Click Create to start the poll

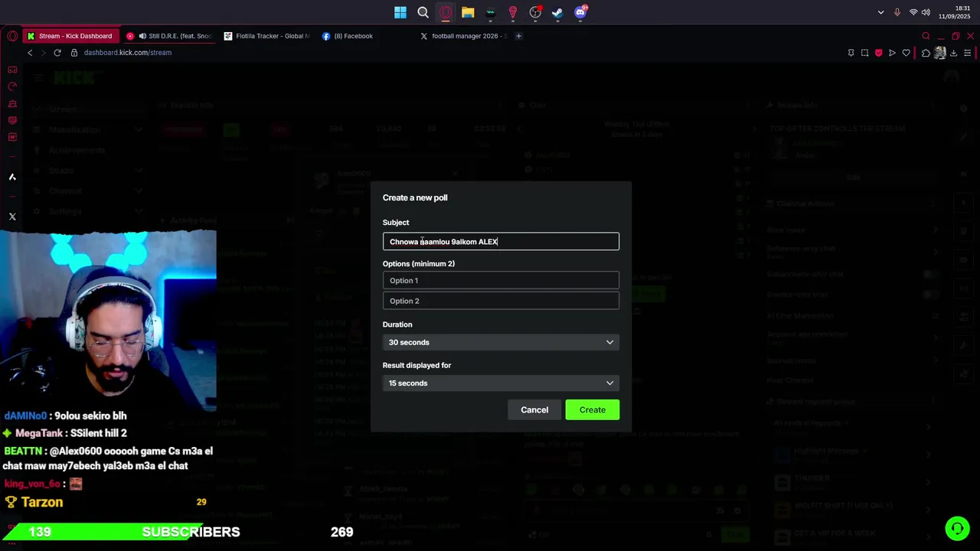pyautogui.click(x=592, y=410)
